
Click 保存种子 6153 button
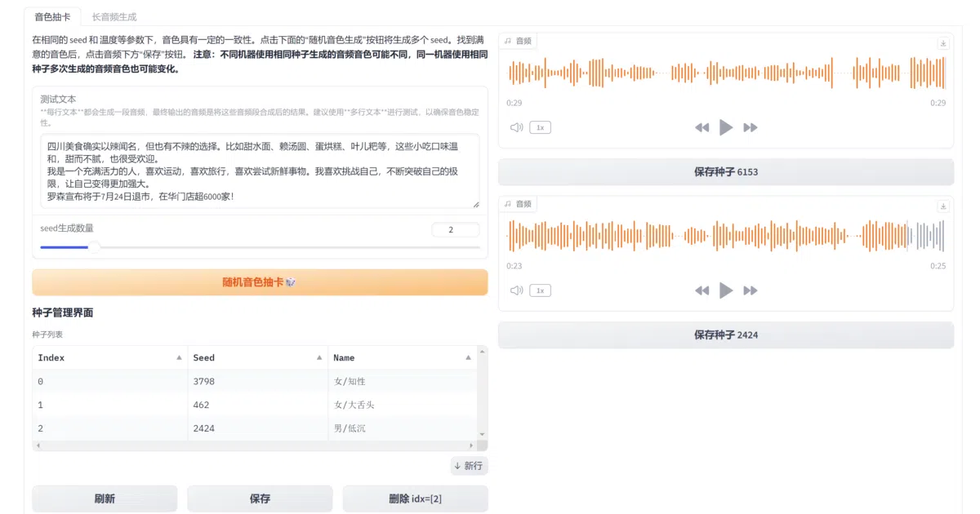[726, 172]
